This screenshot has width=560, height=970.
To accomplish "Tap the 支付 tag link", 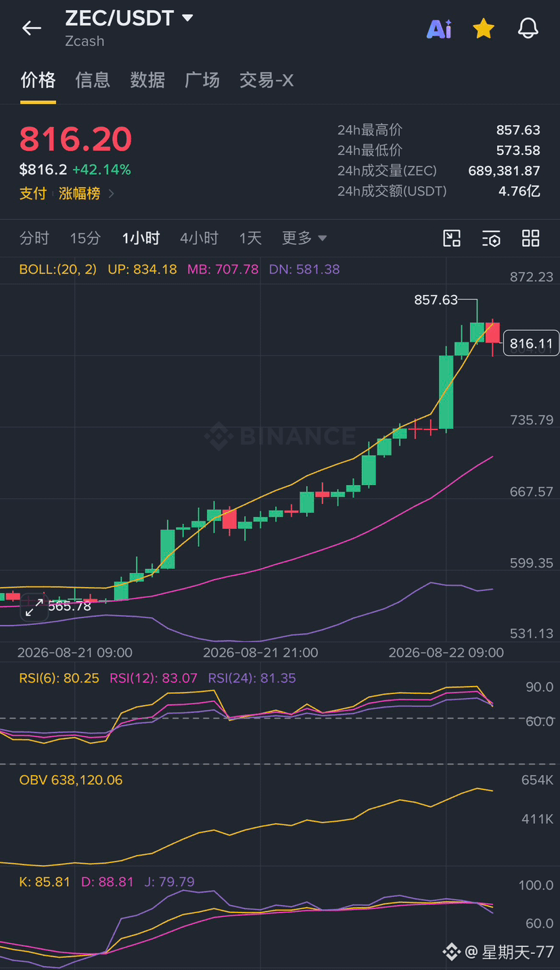I will [33, 194].
